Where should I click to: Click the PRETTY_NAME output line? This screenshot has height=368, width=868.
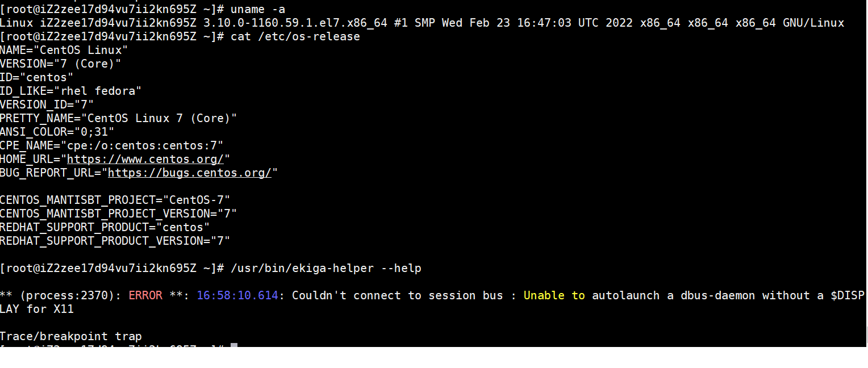pos(118,118)
